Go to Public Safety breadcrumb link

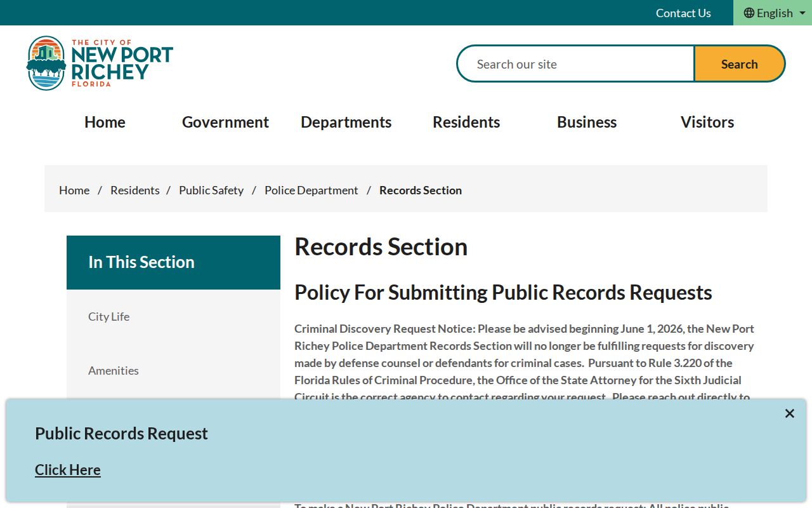pyautogui.click(x=211, y=190)
